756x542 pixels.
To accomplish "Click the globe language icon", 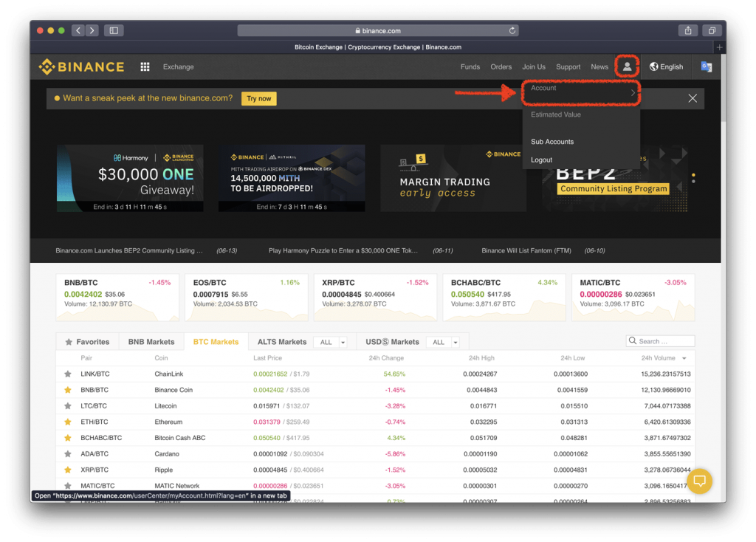I will tap(654, 66).
